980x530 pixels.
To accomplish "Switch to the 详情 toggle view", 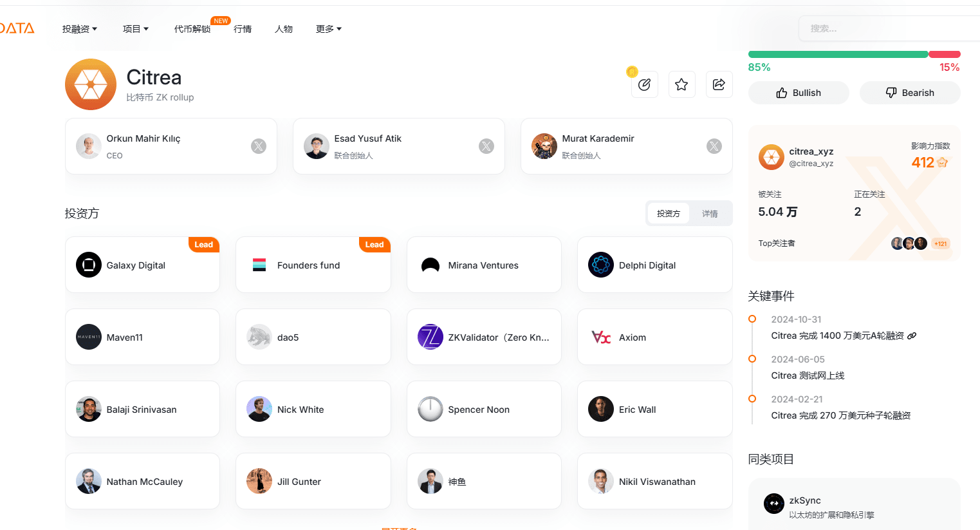I will pyautogui.click(x=710, y=213).
